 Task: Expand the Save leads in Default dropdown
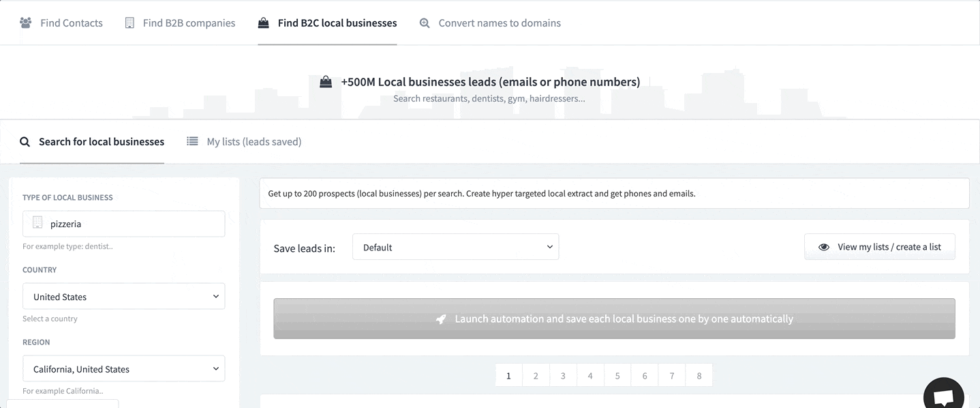(455, 247)
